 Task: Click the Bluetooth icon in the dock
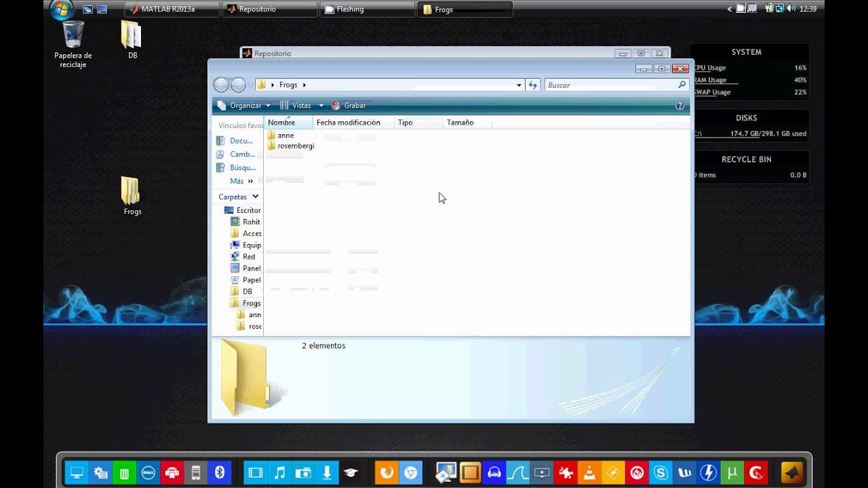(220, 472)
